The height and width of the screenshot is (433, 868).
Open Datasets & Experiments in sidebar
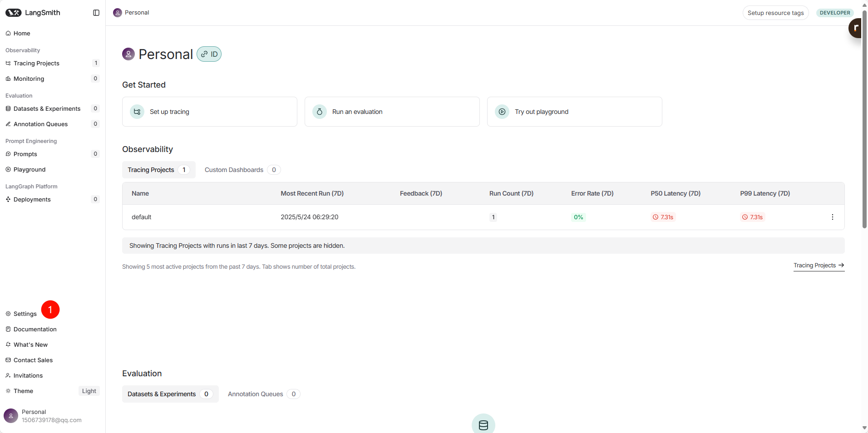[x=47, y=108]
